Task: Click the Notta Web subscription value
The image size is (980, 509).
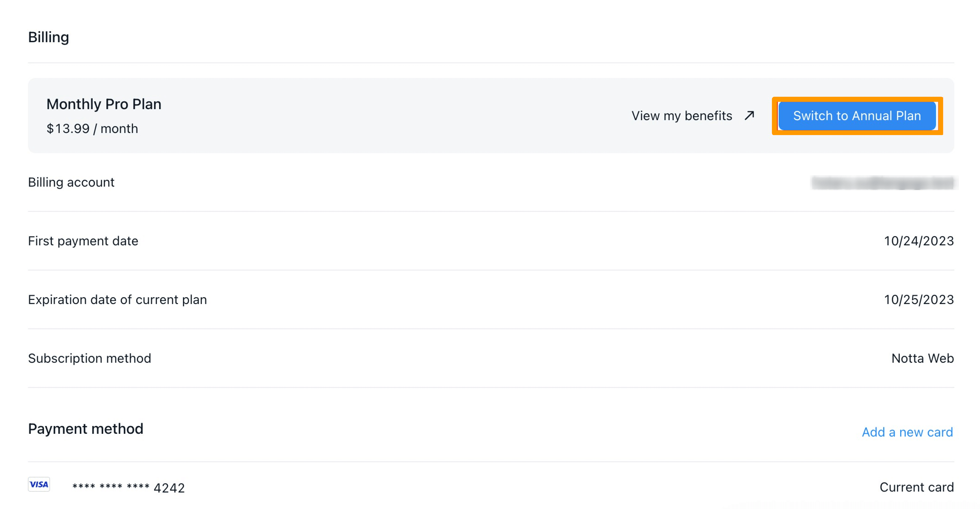Action: coord(922,358)
